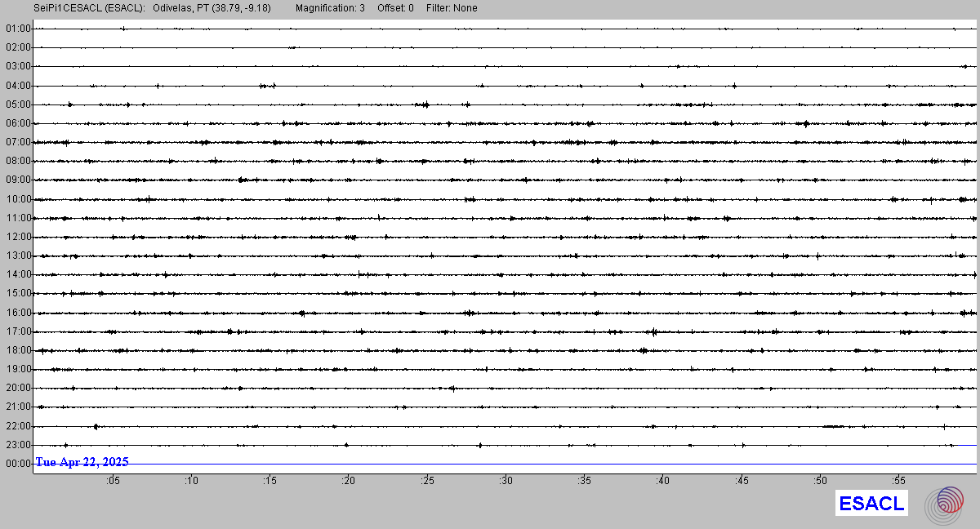The image size is (980, 529).
Task: Click the "Filter: None" header text
Action: [452, 8]
